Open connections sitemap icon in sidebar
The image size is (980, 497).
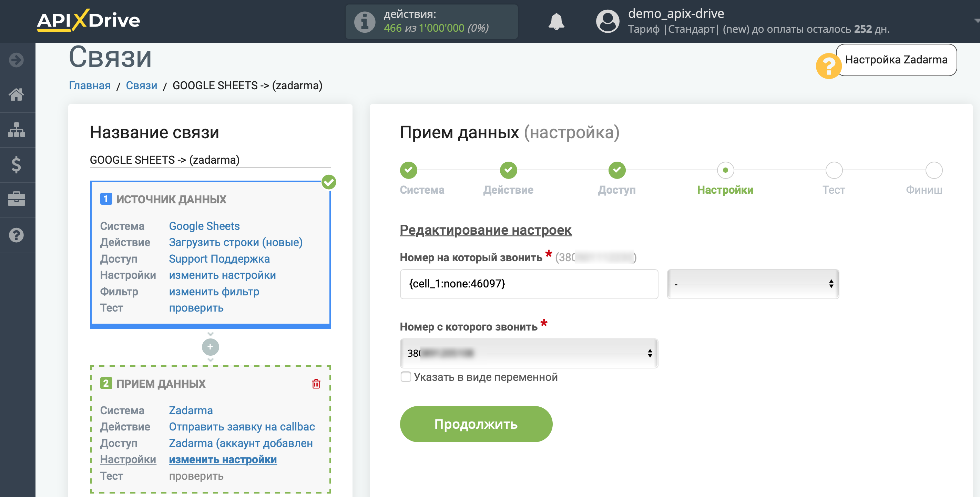(16, 130)
